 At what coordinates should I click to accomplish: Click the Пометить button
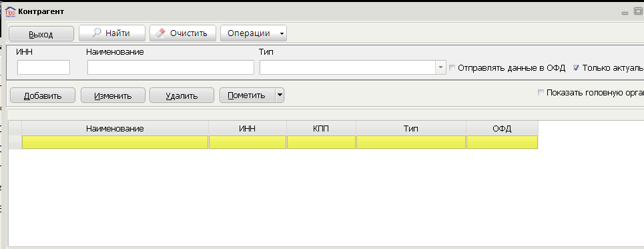click(x=246, y=95)
